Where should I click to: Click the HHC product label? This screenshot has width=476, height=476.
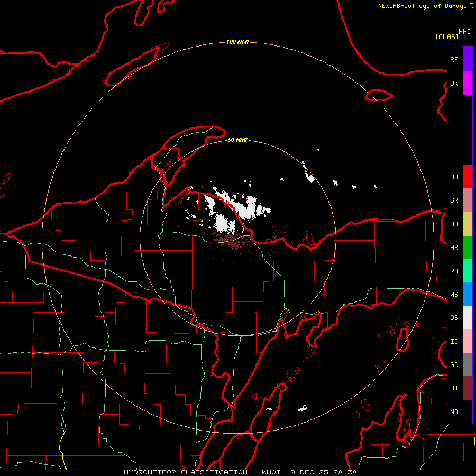pos(464,32)
